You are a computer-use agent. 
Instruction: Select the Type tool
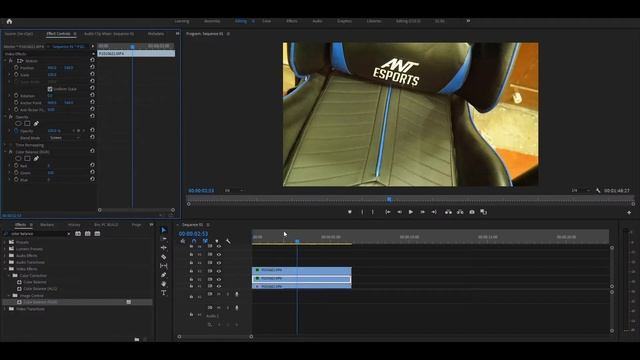[164, 293]
